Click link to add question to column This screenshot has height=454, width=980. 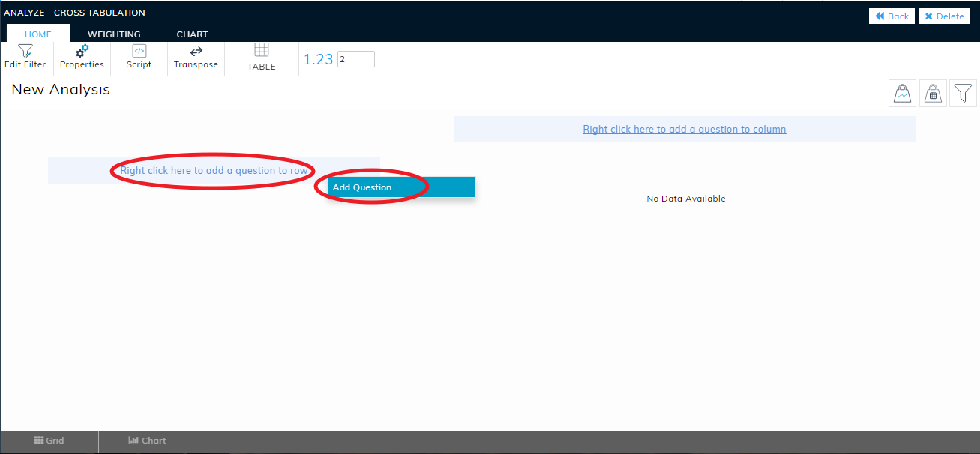coord(685,129)
